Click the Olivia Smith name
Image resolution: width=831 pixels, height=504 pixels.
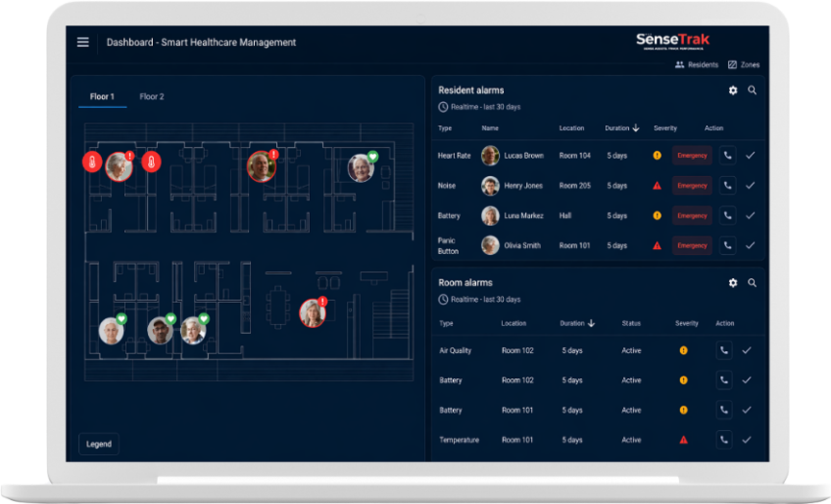[x=522, y=245]
